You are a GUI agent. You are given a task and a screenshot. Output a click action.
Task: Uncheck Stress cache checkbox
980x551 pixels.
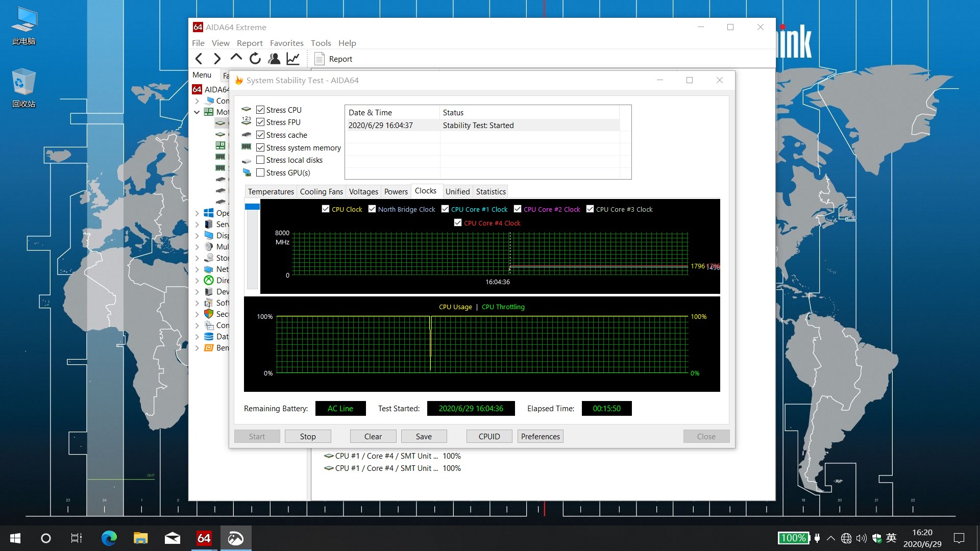[x=260, y=135]
